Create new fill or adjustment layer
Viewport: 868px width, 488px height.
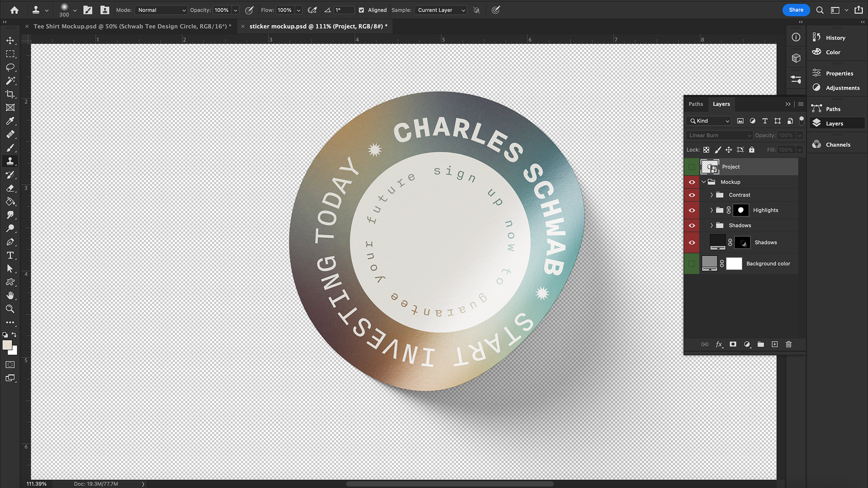click(x=747, y=344)
